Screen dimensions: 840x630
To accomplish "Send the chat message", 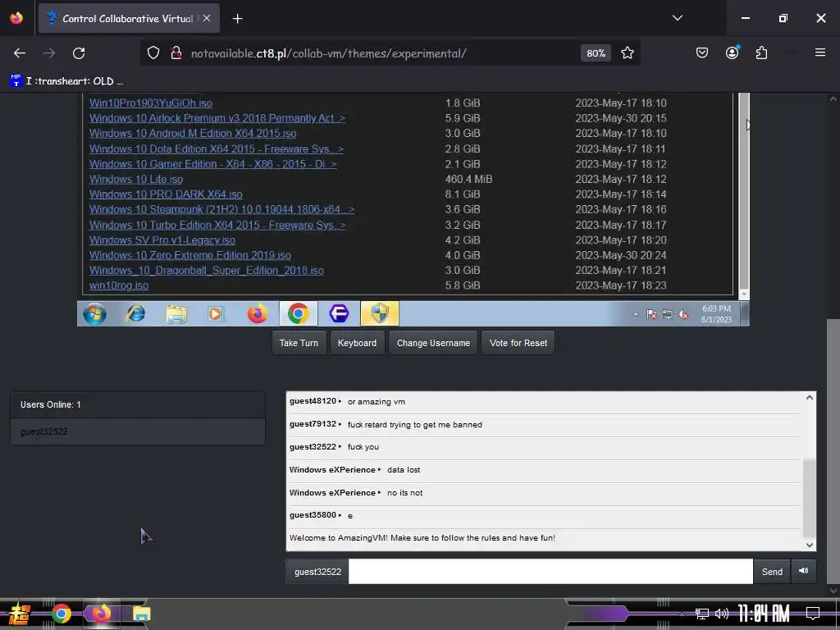I will pyautogui.click(x=771, y=572).
